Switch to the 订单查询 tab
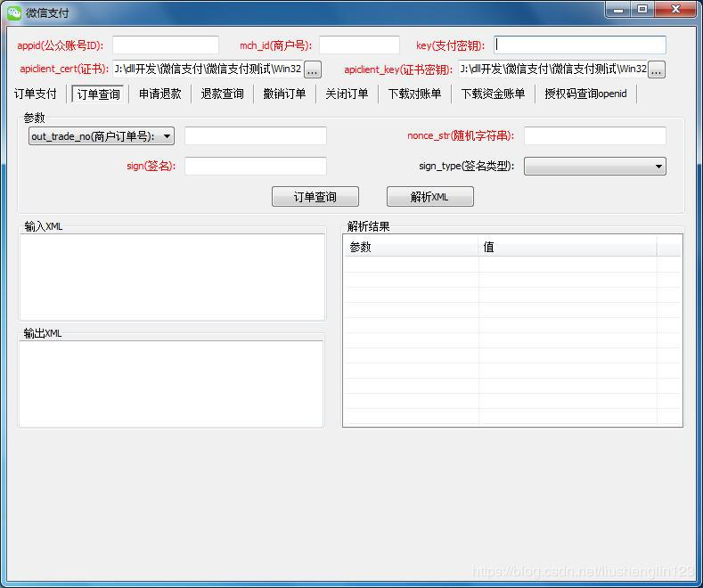Screen dimensions: 703x588 [x=98, y=94]
